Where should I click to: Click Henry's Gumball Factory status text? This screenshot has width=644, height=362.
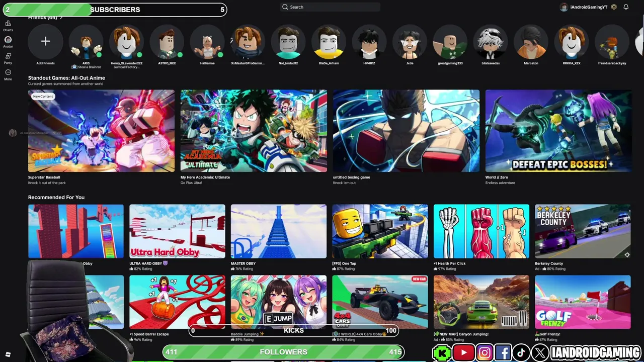pos(126,67)
